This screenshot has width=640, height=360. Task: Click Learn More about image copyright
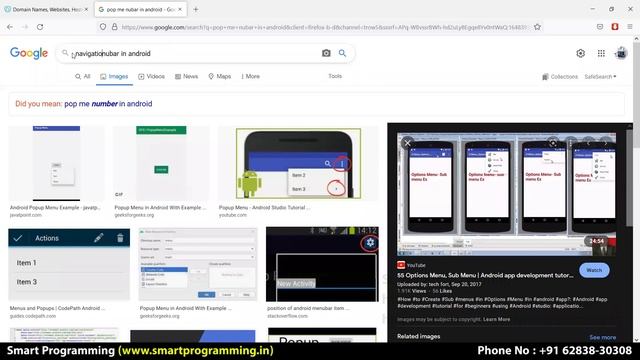(x=496, y=319)
